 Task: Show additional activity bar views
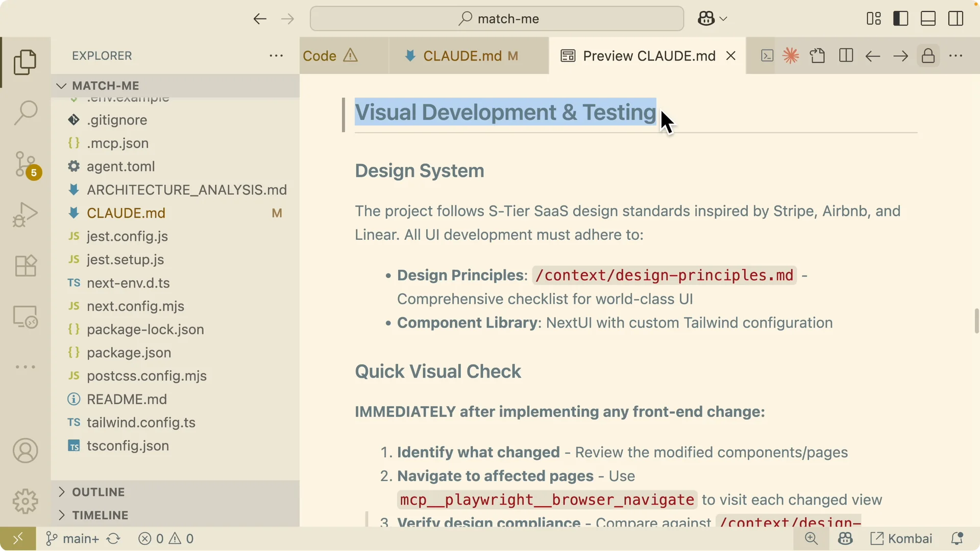pyautogui.click(x=25, y=367)
